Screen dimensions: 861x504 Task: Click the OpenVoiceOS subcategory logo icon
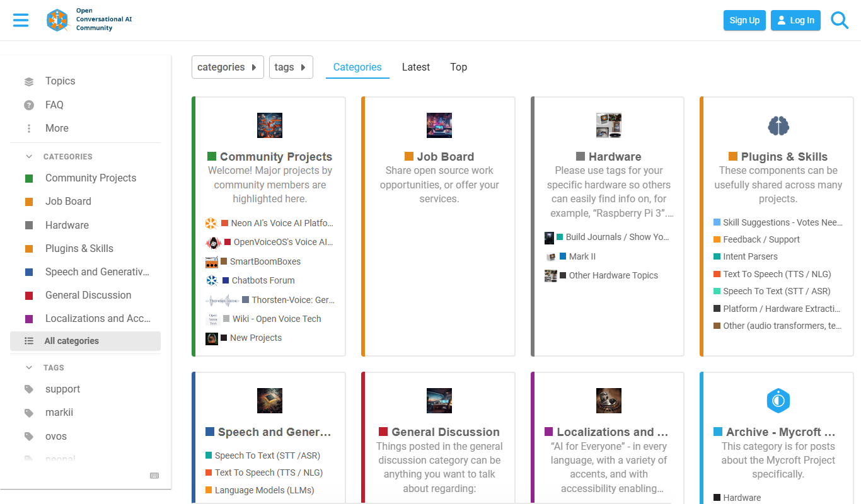213,243
